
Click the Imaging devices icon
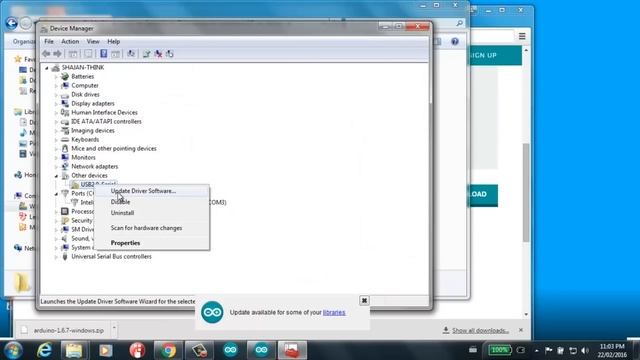(x=65, y=130)
